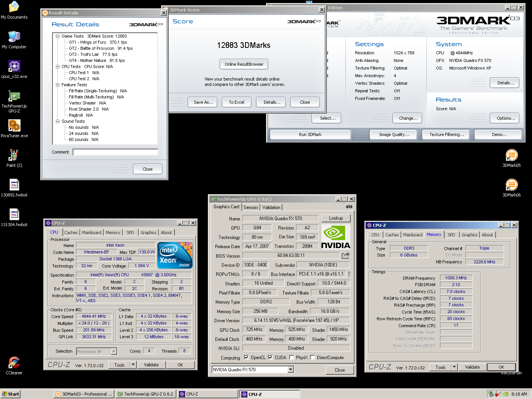Image resolution: width=532 pixels, height=399 pixels.
Task: Open 130892.hwbot file icon
Action: [x=14, y=188]
